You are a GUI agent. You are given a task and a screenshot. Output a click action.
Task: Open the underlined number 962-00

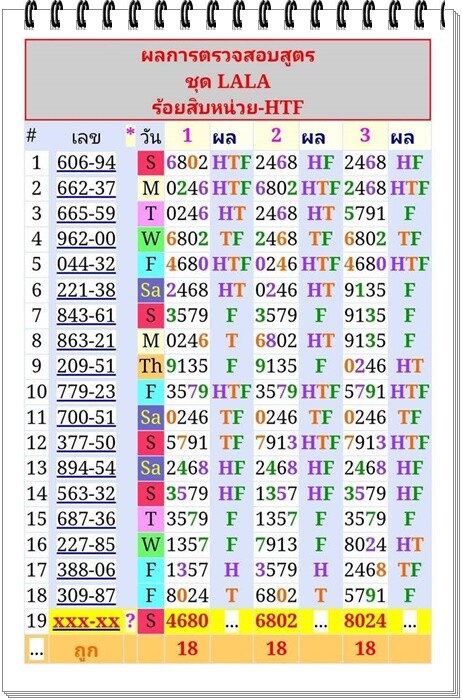coord(86,239)
